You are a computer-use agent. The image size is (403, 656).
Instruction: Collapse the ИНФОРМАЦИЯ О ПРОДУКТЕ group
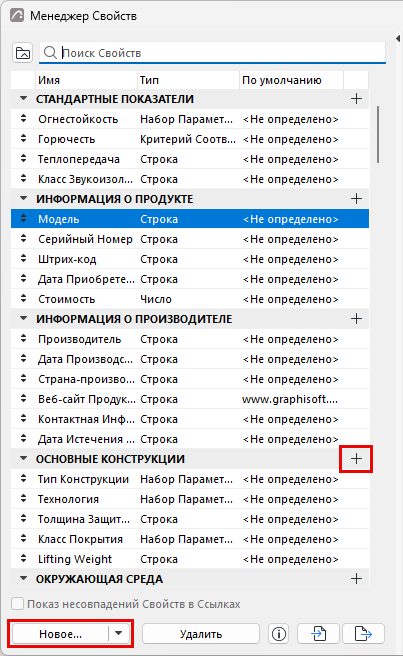(23, 199)
